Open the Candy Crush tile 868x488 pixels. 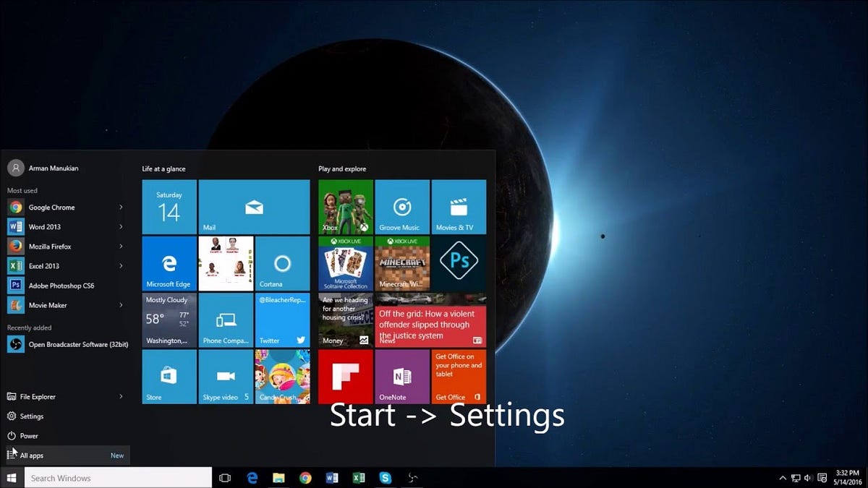pyautogui.click(x=282, y=376)
